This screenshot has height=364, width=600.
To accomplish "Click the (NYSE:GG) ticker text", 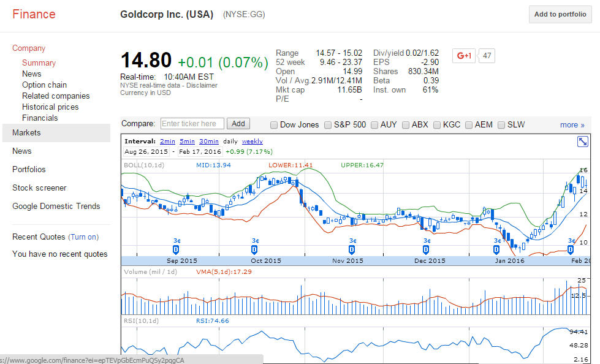I will [x=244, y=15].
